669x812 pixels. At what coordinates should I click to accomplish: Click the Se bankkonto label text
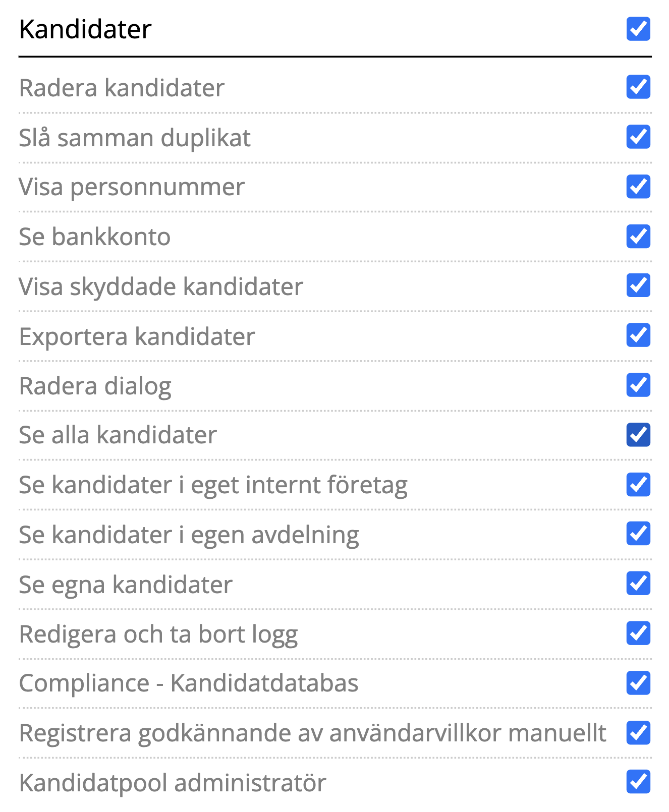click(94, 237)
